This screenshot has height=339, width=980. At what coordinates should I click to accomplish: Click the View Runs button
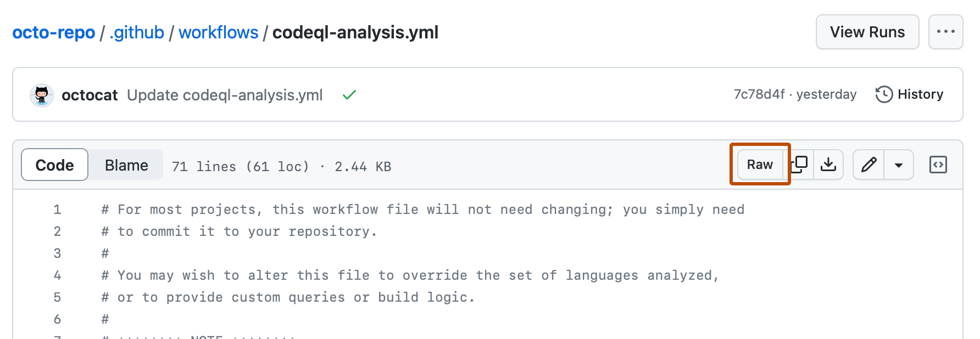867,32
